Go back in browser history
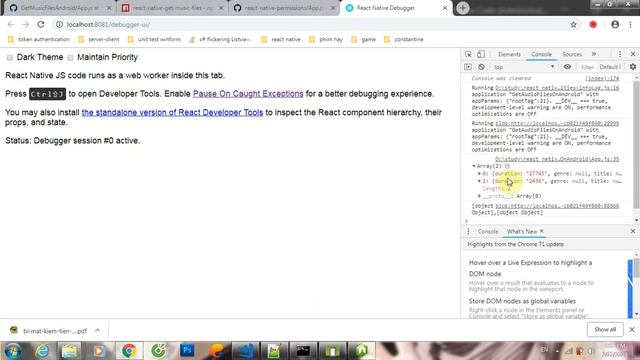Image resolution: width=640 pixels, height=360 pixels. tap(11, 24)
